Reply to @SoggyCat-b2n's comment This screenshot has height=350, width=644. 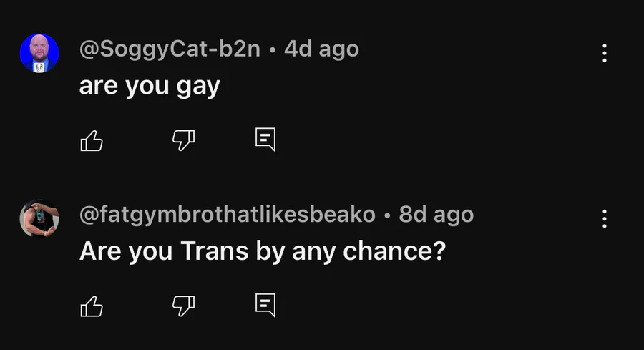[x=265, y=140]
